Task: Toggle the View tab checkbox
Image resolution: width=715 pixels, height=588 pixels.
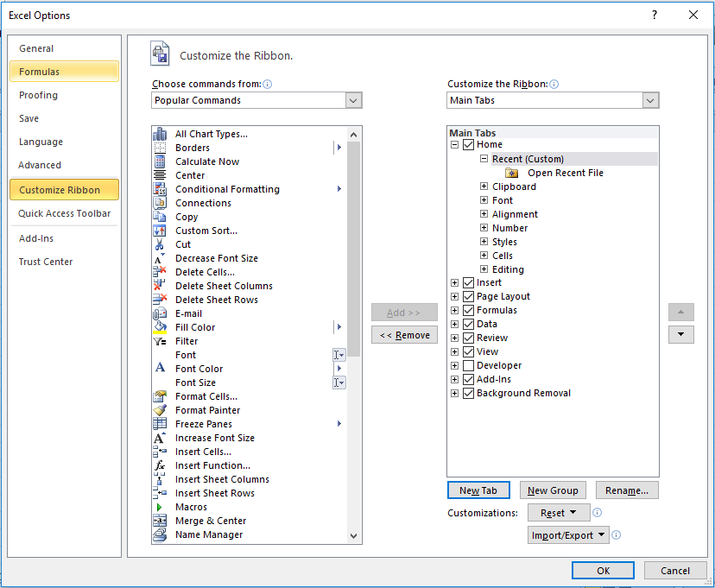Action: (x=468, y=351)
